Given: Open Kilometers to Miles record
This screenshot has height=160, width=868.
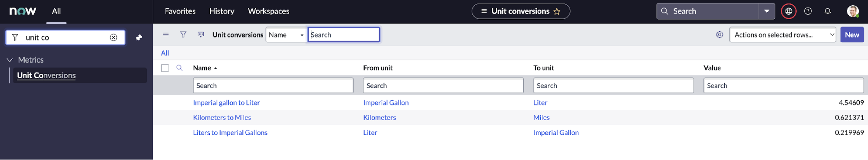Looking at the screenshot, I should pyautogui.click(x=222, y=117).
